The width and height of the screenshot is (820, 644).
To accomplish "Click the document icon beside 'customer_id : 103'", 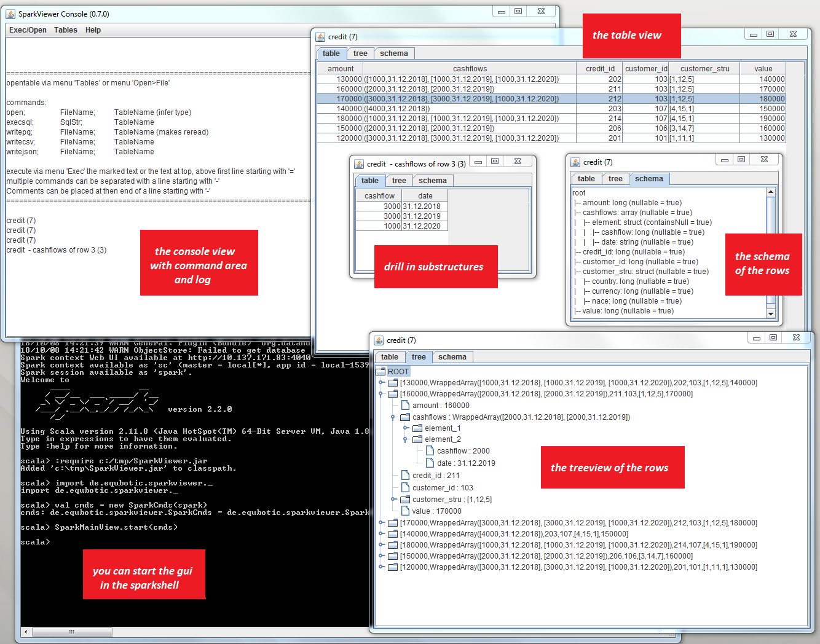I will click(x=405, y=488).
